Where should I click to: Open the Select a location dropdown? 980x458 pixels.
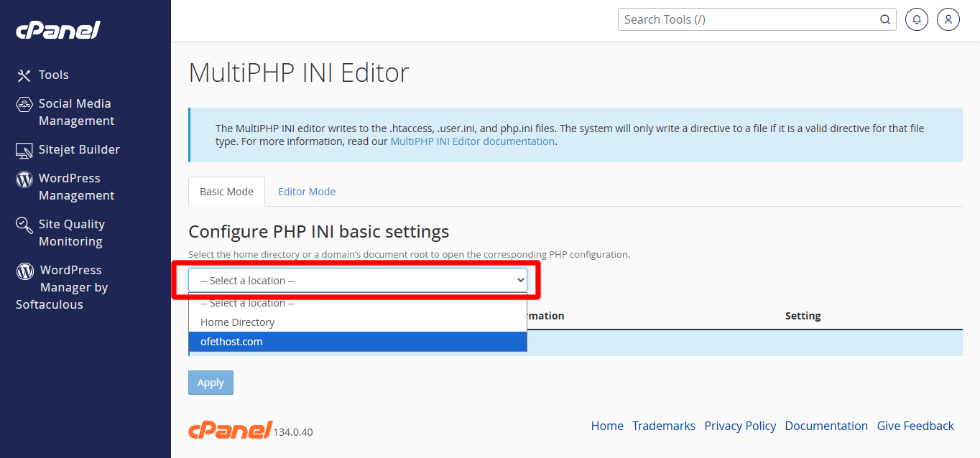click(x=358, y=280)
